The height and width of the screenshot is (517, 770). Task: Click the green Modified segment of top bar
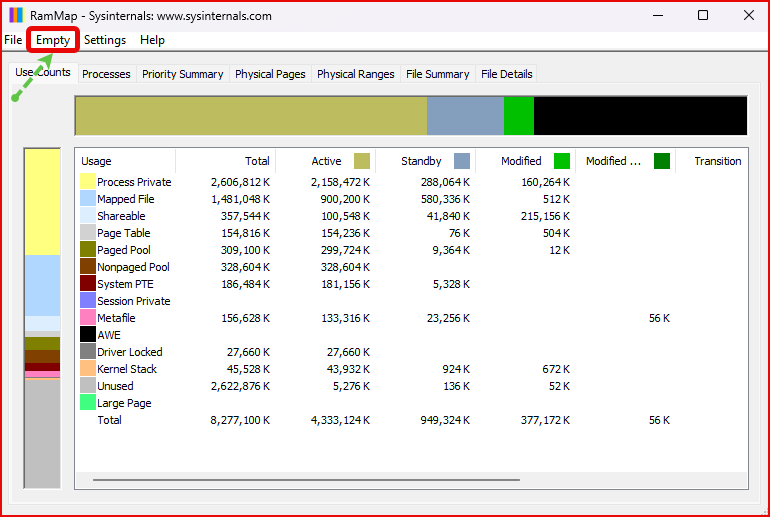(519, 116)
